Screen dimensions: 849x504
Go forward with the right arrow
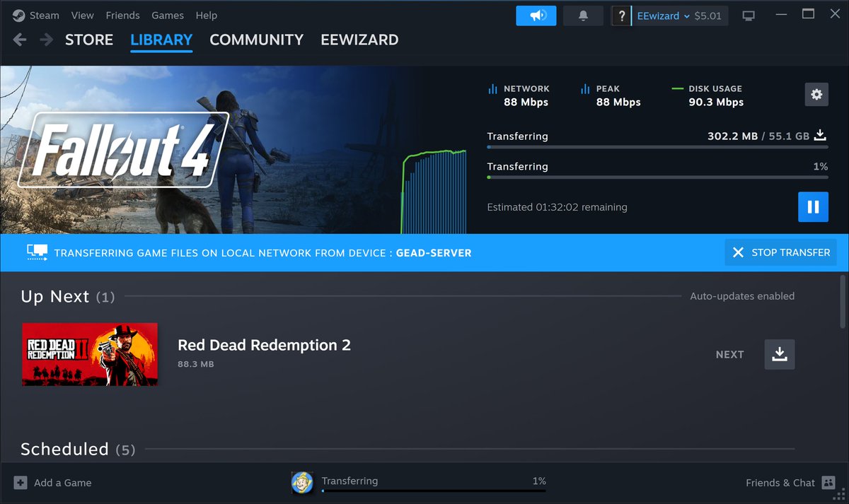[x=47, y=40]
